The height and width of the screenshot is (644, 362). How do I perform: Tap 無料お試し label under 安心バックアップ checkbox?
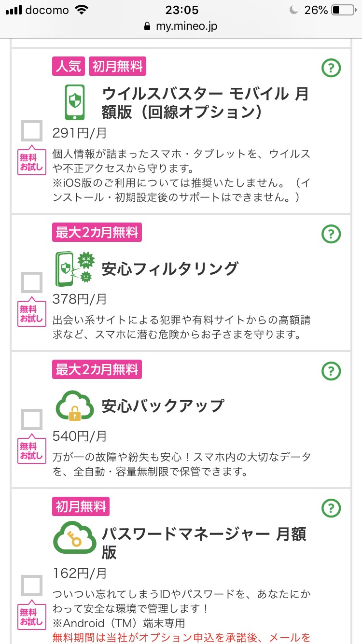pyautogui.click(x=32, y=451)
